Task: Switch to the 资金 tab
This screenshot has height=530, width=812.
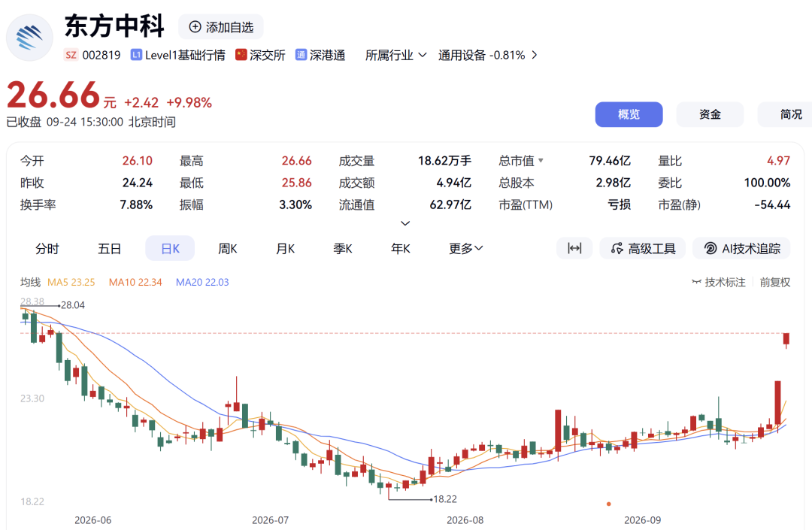Action: [x=710, y=114]
